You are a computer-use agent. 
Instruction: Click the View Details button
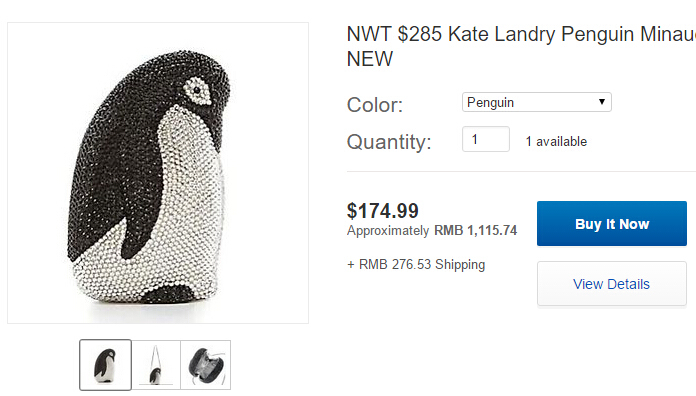[612, 284]
